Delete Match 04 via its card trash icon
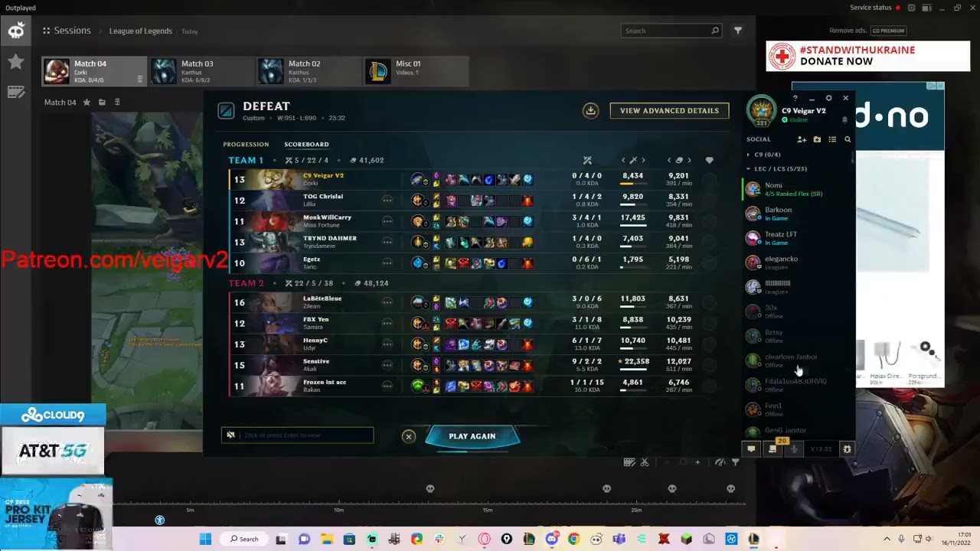The image size is (980, 551). 139,79
